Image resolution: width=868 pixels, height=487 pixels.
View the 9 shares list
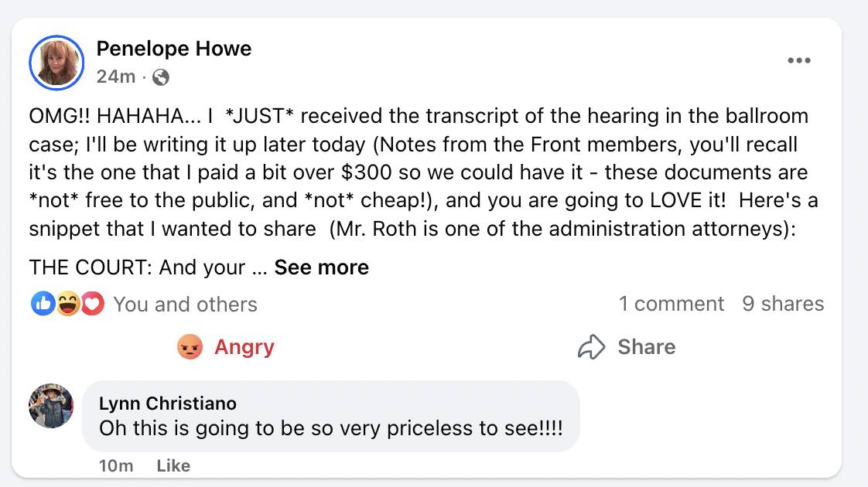(783, 304)
